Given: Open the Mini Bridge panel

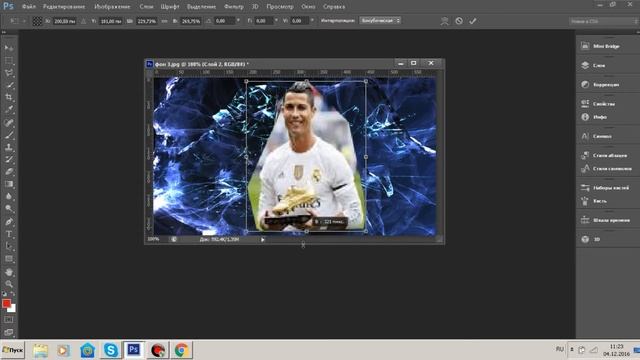Looking at the screenshot, I should click(606, 46).
